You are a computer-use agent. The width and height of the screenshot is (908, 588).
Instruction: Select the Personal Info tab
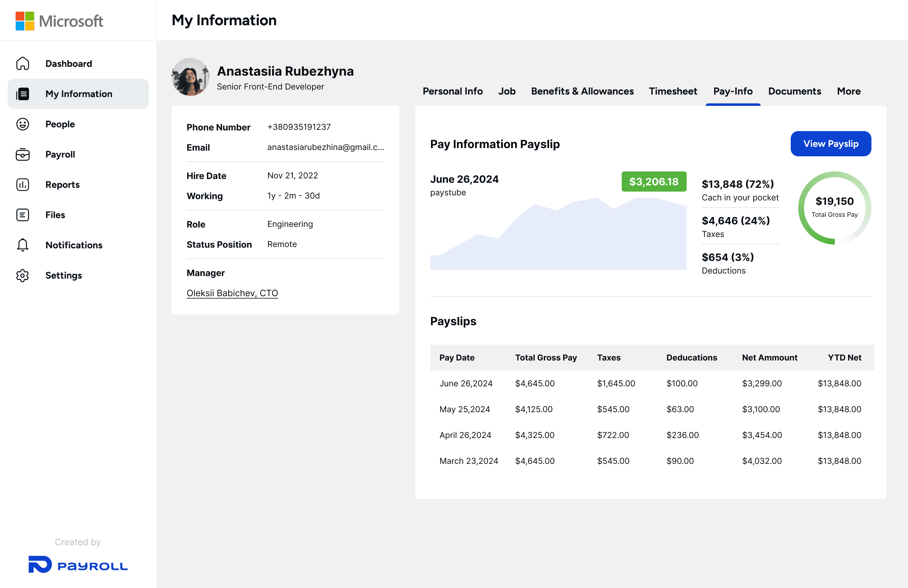[x=452, y=91]
